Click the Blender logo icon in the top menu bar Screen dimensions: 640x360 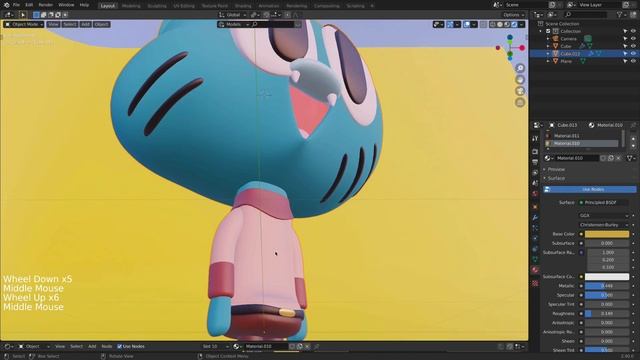6,5
